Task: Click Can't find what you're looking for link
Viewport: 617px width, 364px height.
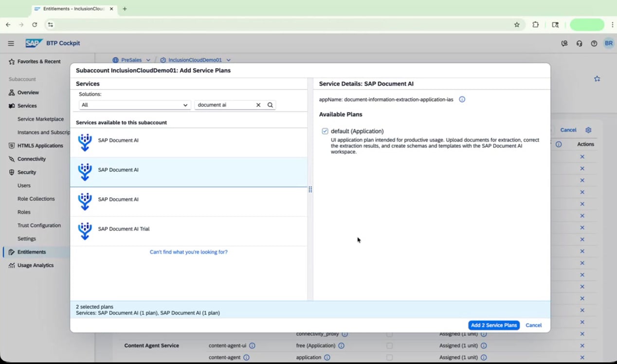Action: [189, 252]
